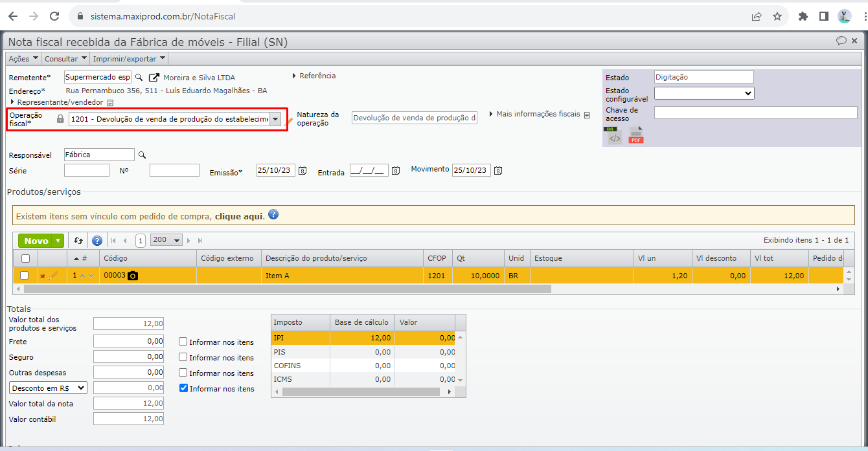The width and height of the screenshot is (868, 451).
Task: Go to the last grid page arrow
Action: pyautogui.click(x=200, y=241)
